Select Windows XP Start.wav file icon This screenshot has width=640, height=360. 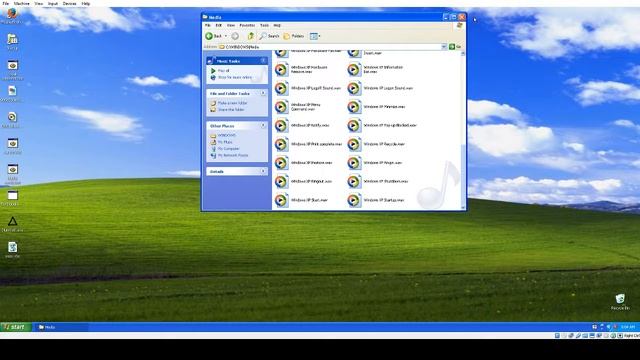tap(281, 200)
